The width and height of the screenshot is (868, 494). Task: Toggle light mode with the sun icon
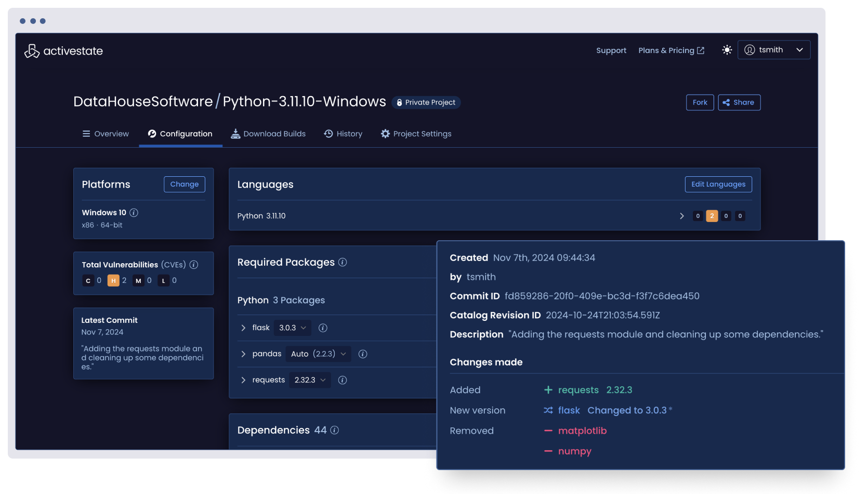click(726, 49)
